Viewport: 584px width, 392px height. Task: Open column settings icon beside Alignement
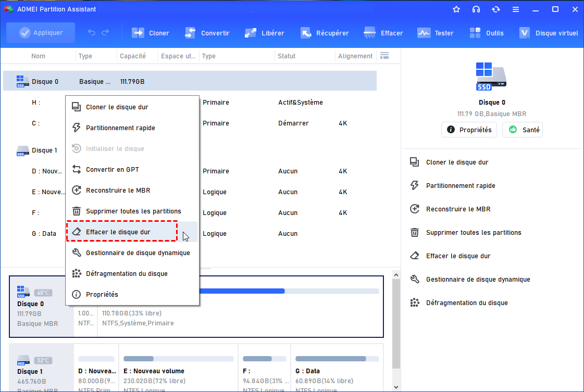384,56
